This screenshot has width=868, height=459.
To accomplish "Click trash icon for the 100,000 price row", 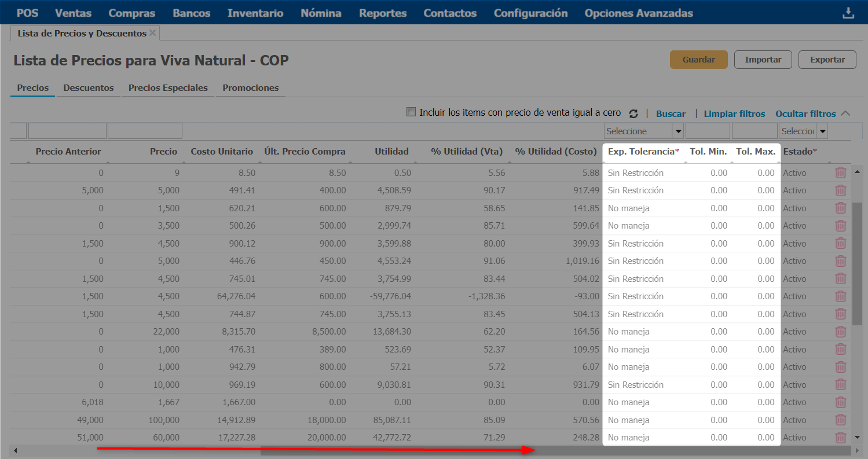I will [840, 420].
